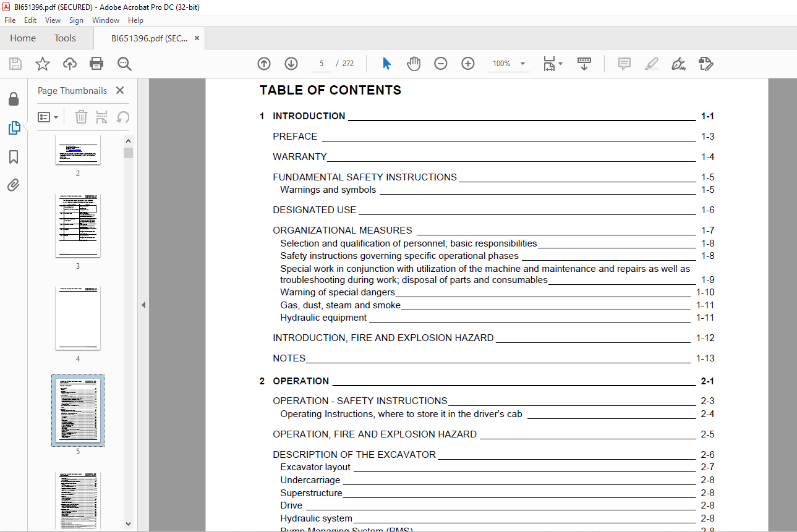The width and height of the screenshot is (797, 532).
Task: Select page 2 thumbnail
Action: 78,150
